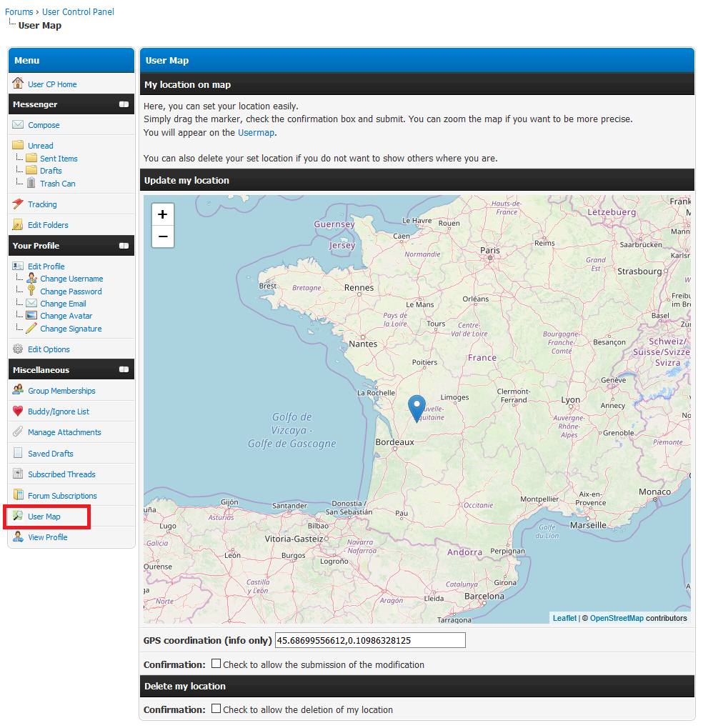Open the Trash Can folder
The width and height of the screenshot is (708, 728).
pyautogui.click(x=57, y=184)
